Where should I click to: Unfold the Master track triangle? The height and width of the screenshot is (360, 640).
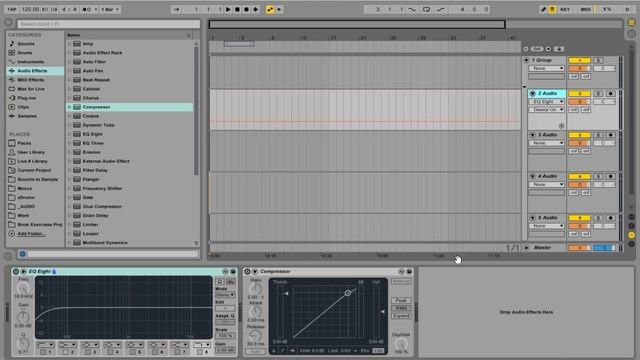click(x=527, y=248)
